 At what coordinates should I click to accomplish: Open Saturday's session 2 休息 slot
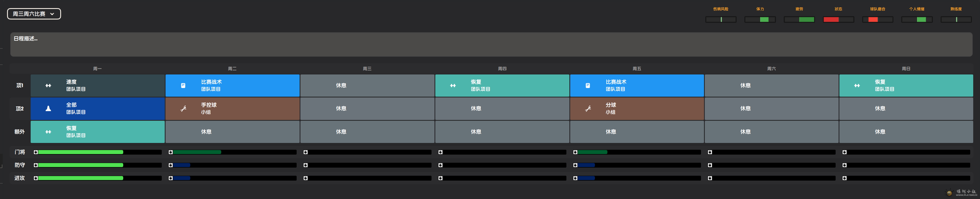click(x=771, y=109)
